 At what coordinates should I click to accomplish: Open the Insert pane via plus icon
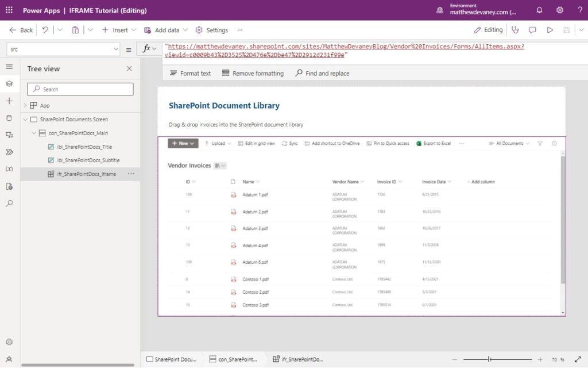click(8, 101)
